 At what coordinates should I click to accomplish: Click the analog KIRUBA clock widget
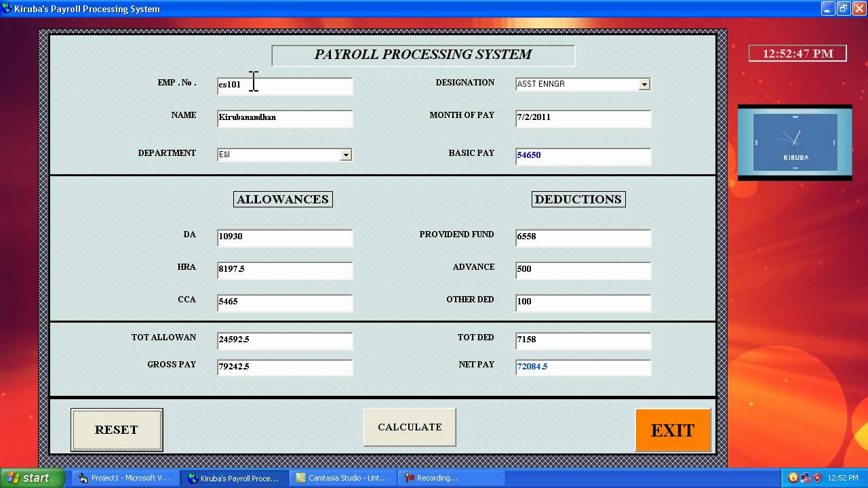[795, 142]
